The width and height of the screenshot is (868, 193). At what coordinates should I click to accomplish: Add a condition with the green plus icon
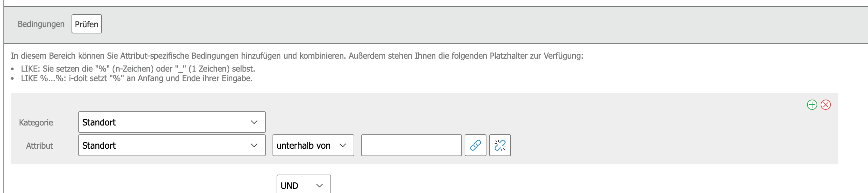tap(812, 105)
